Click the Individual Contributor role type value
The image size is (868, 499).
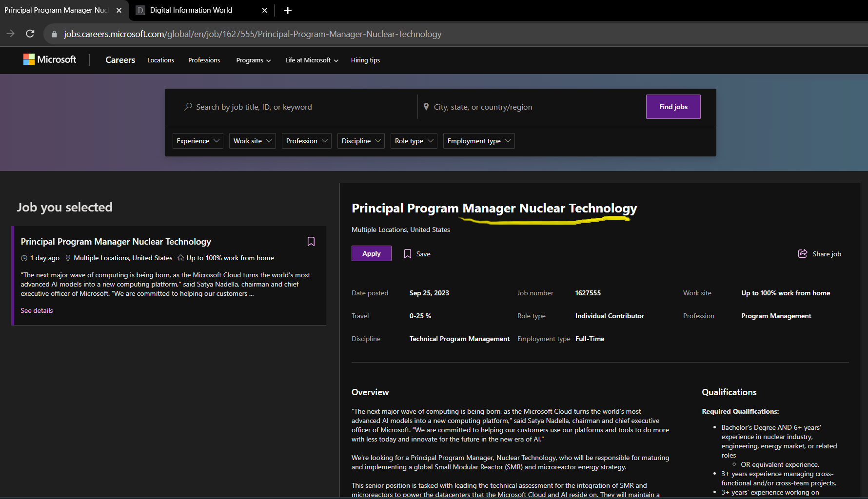point(610,316)
